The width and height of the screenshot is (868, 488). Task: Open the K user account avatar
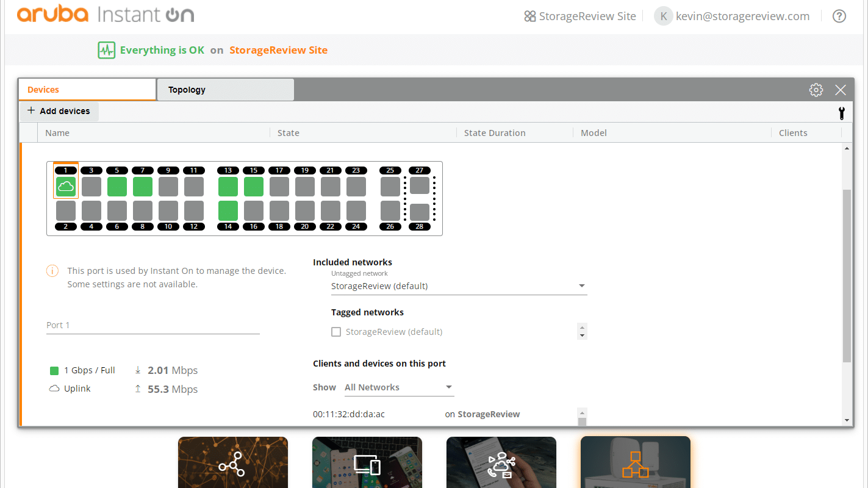[664, 16]
